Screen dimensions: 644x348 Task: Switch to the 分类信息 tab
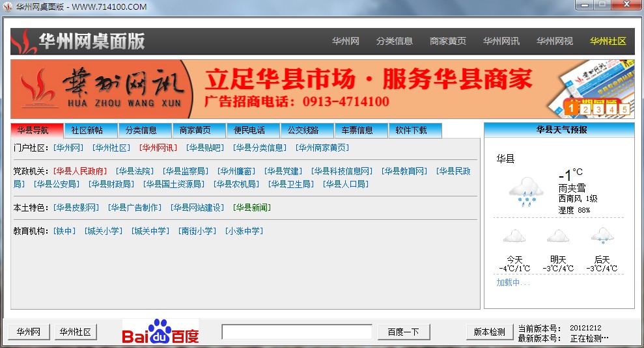pos(145,131)
